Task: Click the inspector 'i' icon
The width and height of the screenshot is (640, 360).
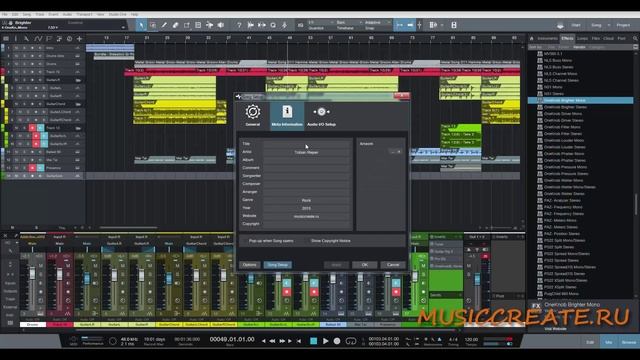Action: (16, 39)
